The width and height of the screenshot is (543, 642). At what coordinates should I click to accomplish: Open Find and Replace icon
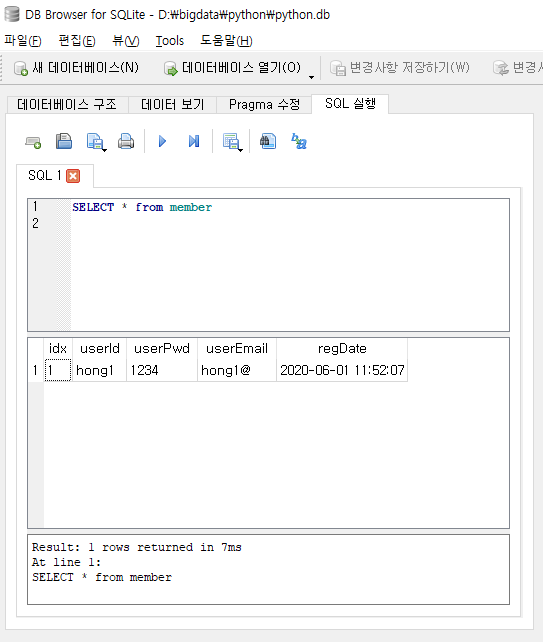click(299, 142)
